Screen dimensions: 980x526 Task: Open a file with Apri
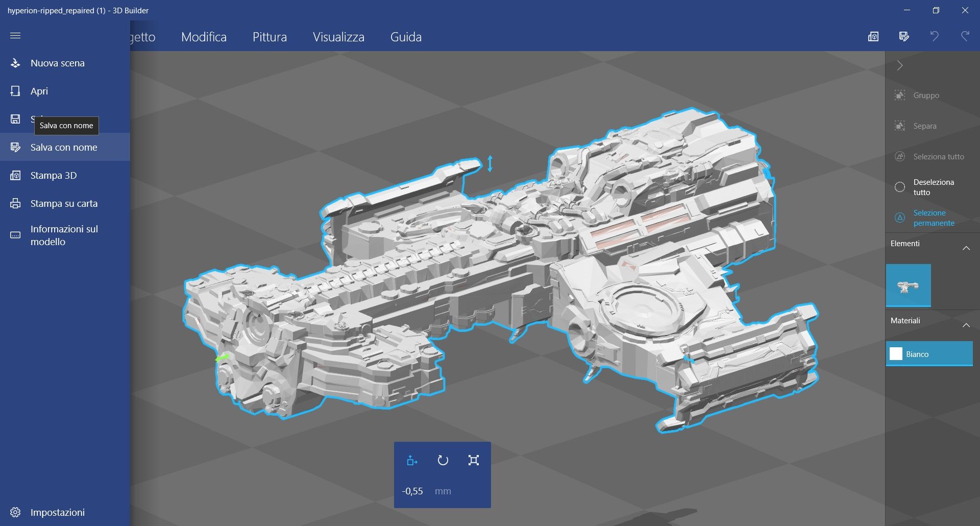tap(65, 91)
